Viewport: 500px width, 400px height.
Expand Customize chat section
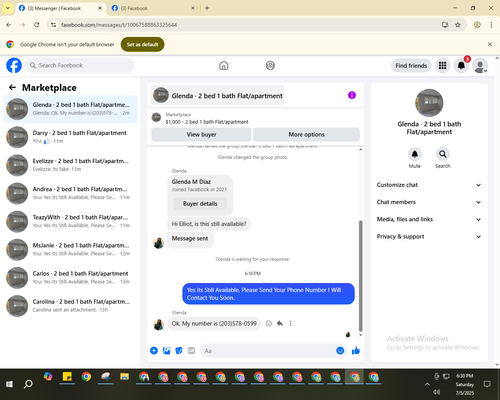429,185
